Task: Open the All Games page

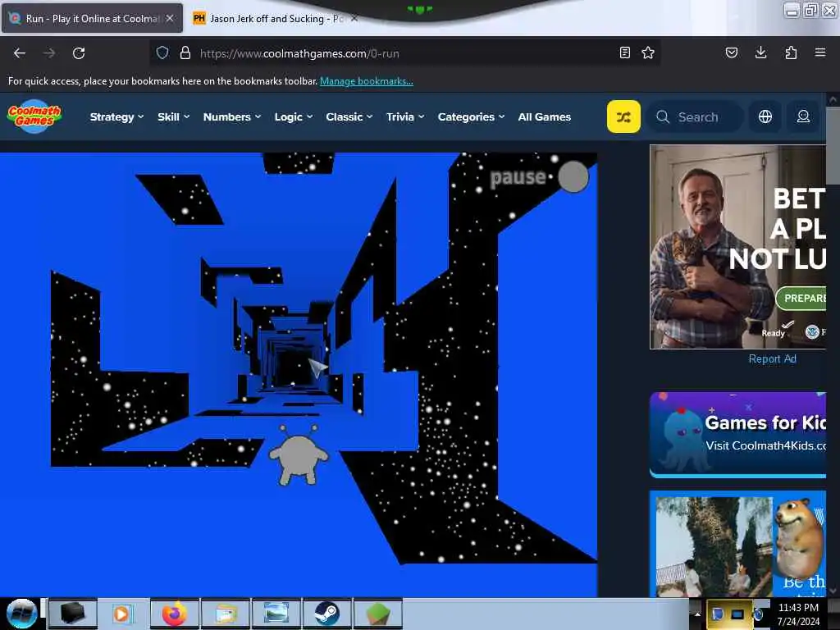Action: coord(545,116)
